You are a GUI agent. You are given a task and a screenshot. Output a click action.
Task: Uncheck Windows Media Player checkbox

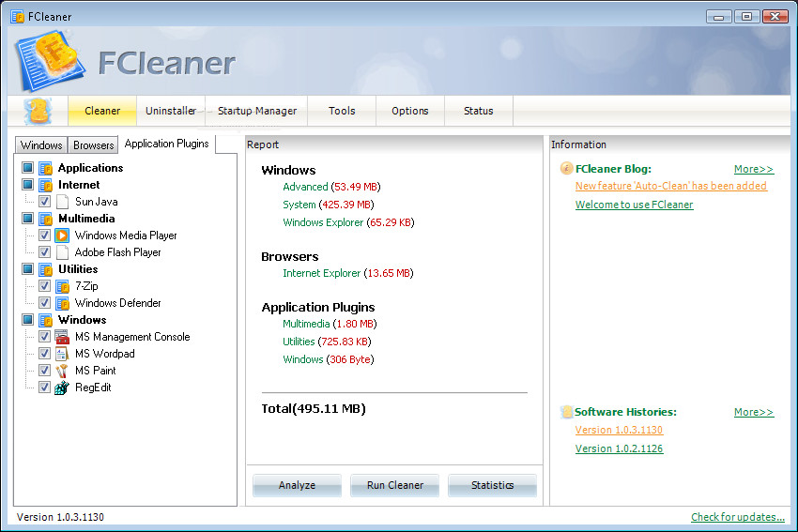click(44, 235)
